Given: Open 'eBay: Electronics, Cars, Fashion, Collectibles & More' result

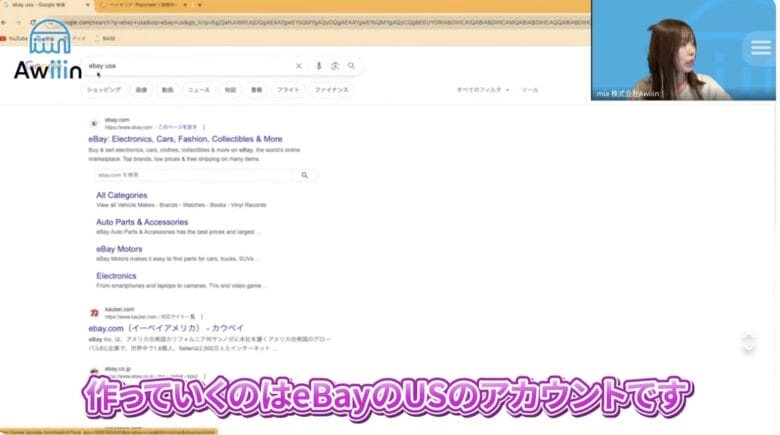Looking at the screenshot, I should (186, 139).
